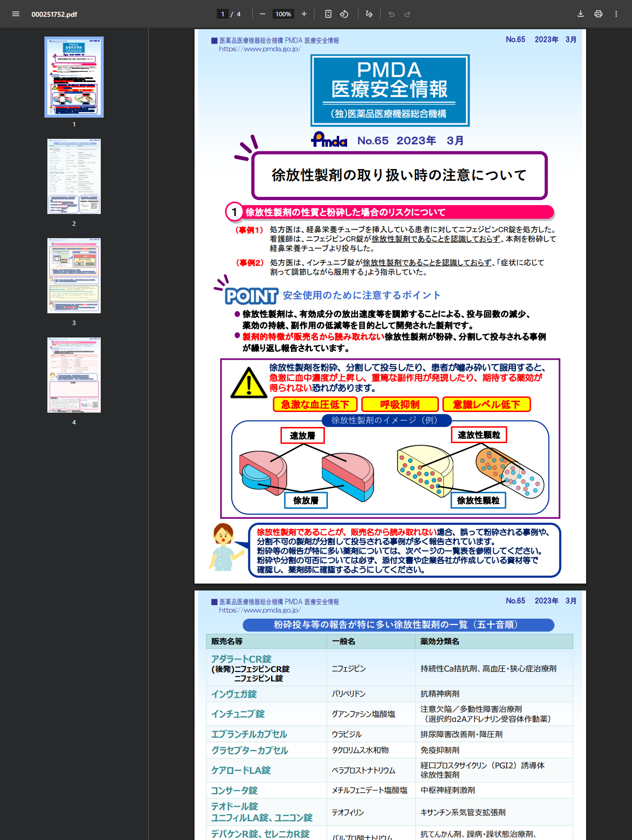Go to page 4 thumbnail
The image size is (632, 840).
point(74,375)
